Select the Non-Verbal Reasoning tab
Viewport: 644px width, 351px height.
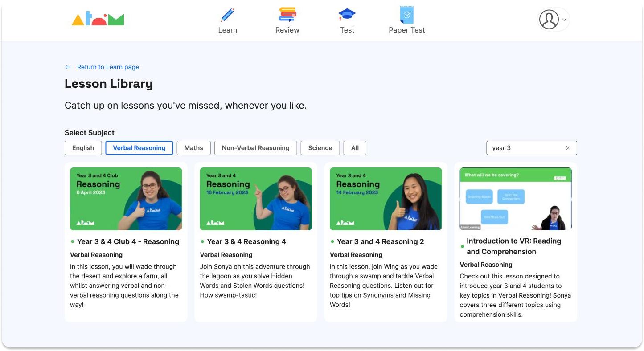[x=255, y=147]
